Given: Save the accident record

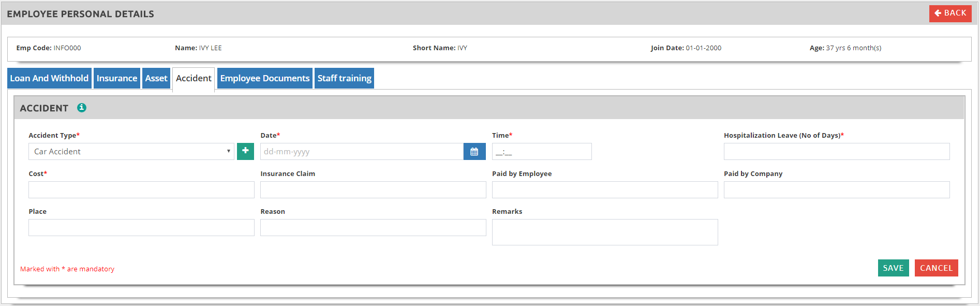Looking at the screenshot, I should tap(893, 268).
